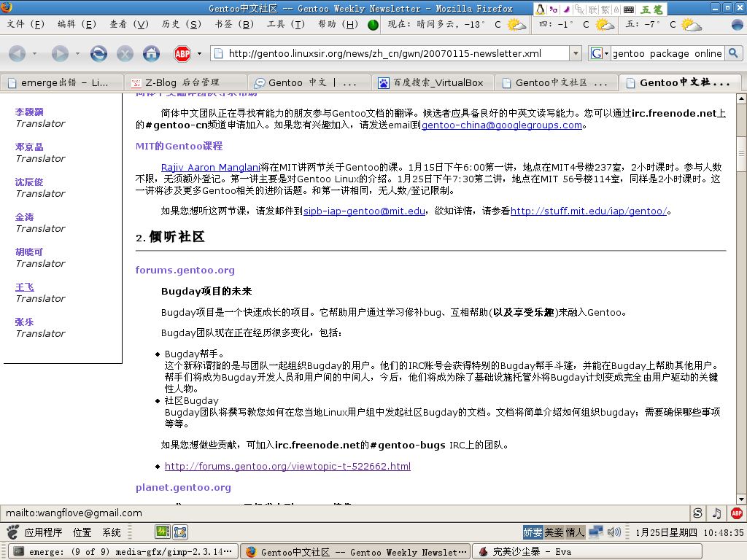This screenshot has height=560, width=747.
Task: Switch to the fifth tab, Gentoo中文社区 with regular-weight title
Action: click(557, 82)
